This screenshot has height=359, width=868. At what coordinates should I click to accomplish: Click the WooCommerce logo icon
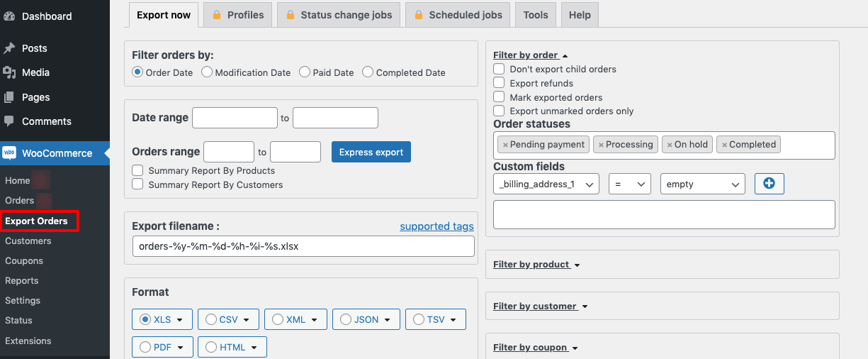10,153
